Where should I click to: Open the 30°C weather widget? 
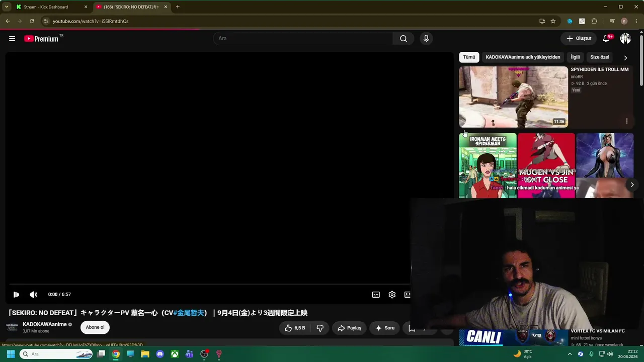(523, 354)
